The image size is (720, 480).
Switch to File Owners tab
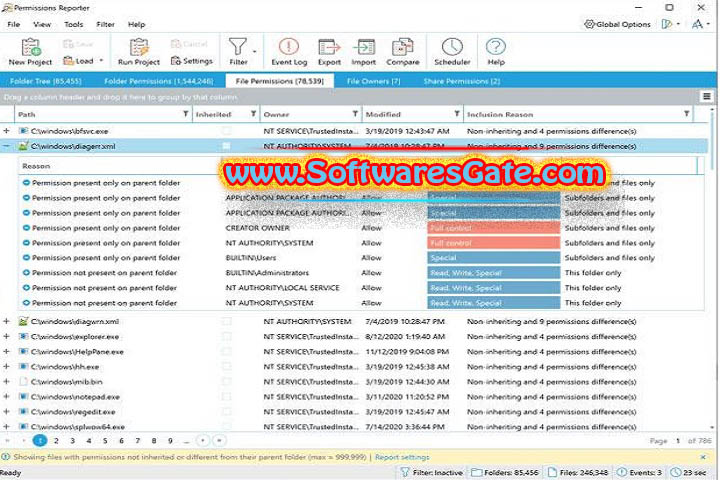(x=373, y=81)
